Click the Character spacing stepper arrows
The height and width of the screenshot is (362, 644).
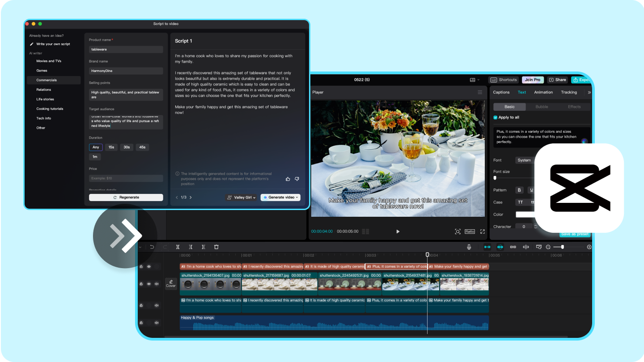click(x=535, y=227)
